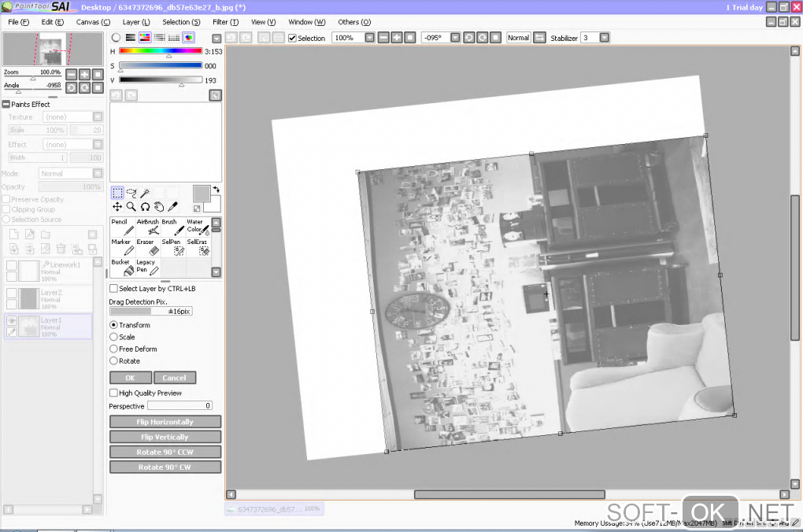Activate the Magic Wand selection tool

[x=145, y=193]
